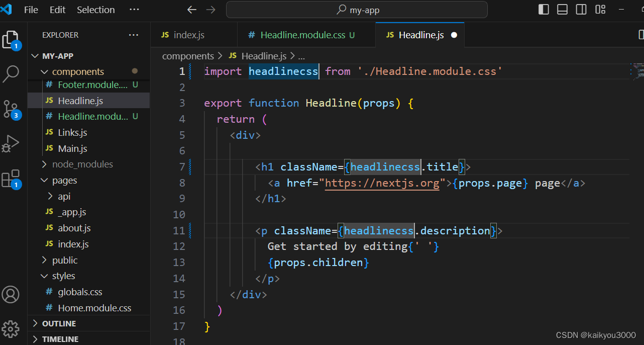
Task: Open the Source Control view icon
Action: point(11,109)
